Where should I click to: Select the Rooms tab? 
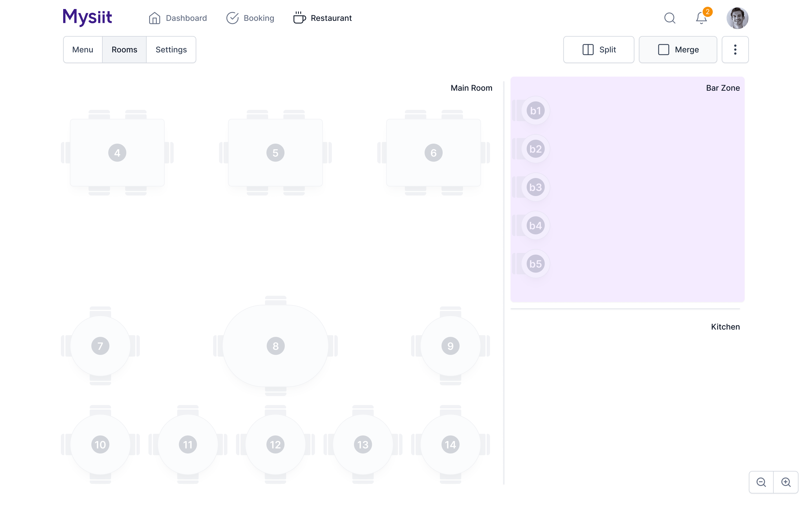click(124, 50)
